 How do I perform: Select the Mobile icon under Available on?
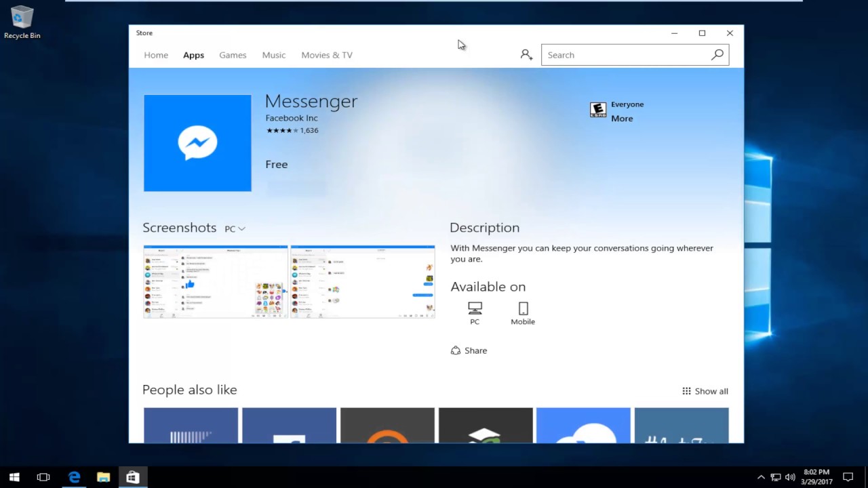click(x=523, y=307)
